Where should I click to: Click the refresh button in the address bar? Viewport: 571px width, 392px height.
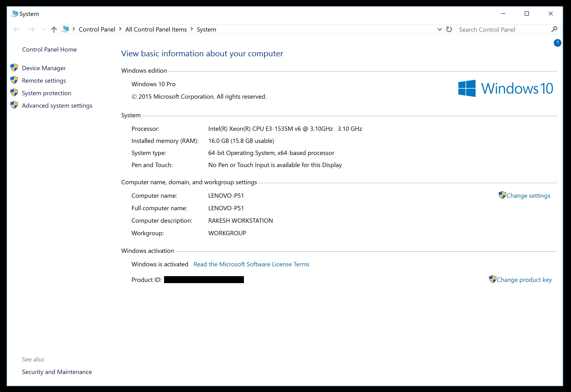click(449, 29)
